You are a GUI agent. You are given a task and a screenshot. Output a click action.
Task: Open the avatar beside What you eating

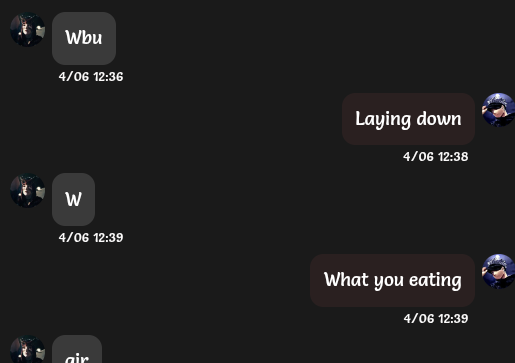[498, 271]
